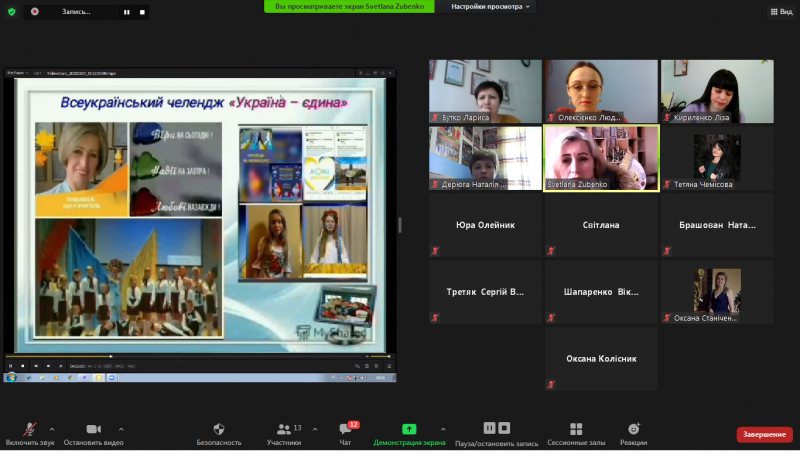Click the green Share Screen (Демонстрация экрана) icon
This screenshot has height=469, width=800.
pos(409,429)
